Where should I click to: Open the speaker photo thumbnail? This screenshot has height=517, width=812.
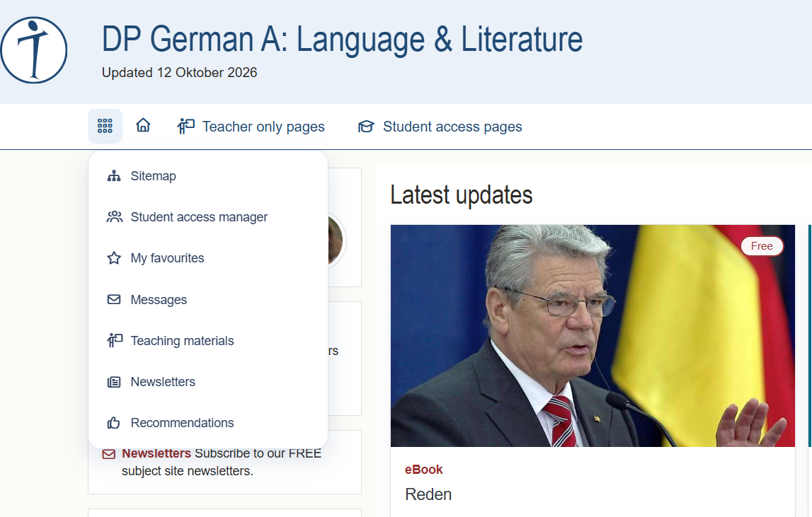(593, 335)
